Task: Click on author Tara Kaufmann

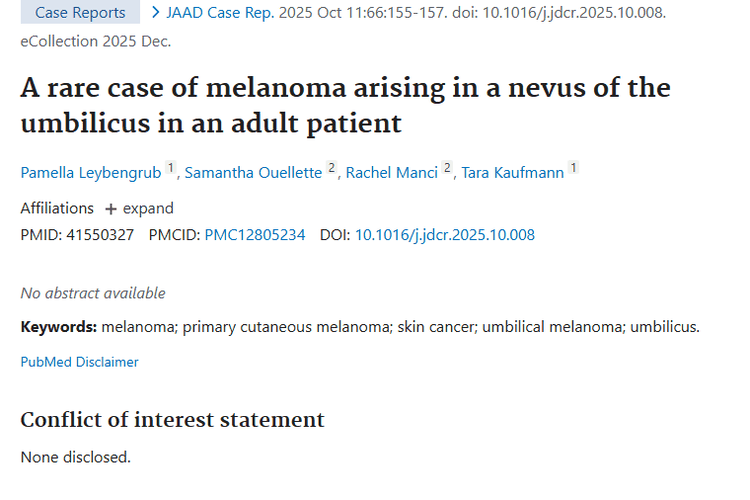Action: pos(514,173)
